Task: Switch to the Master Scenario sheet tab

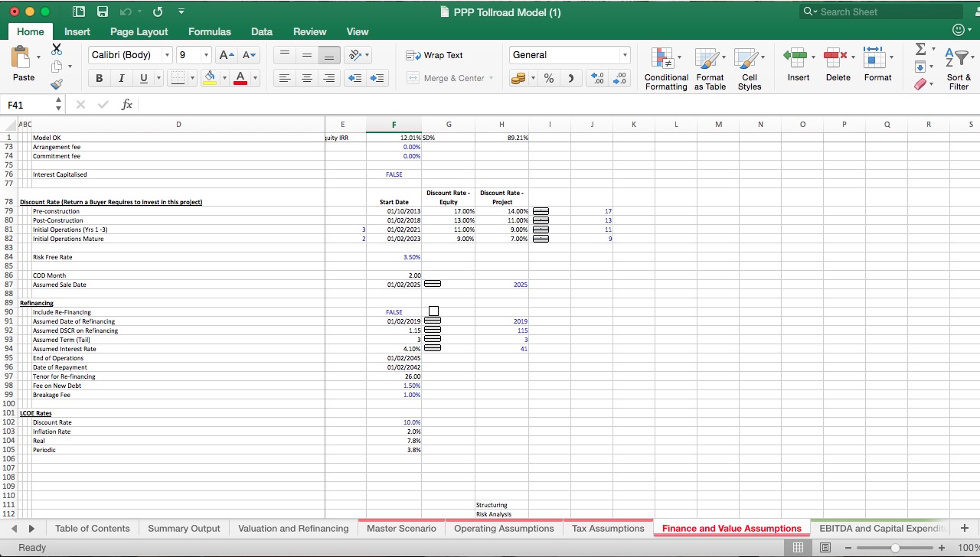Action: coord(401,529)
